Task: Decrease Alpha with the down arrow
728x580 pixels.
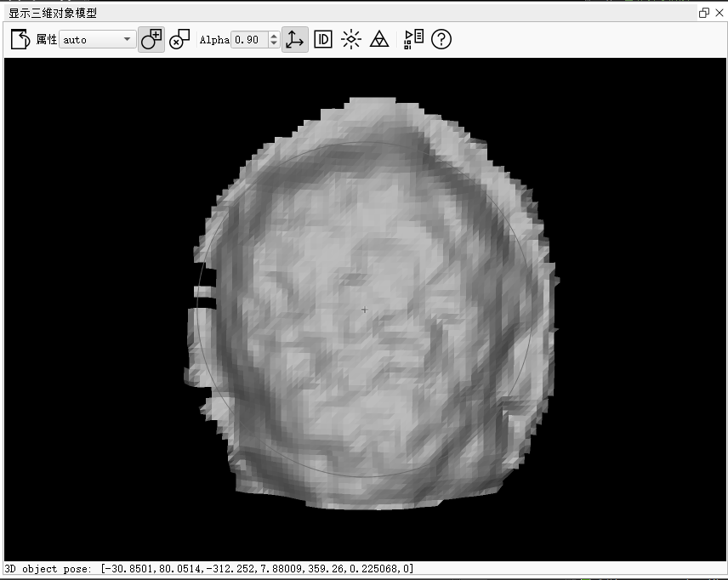Action: tap(273, 44)
